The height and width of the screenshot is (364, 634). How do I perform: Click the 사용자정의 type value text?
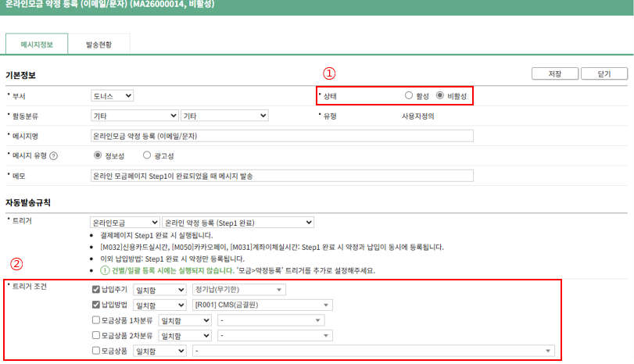(x=417, y=116)
